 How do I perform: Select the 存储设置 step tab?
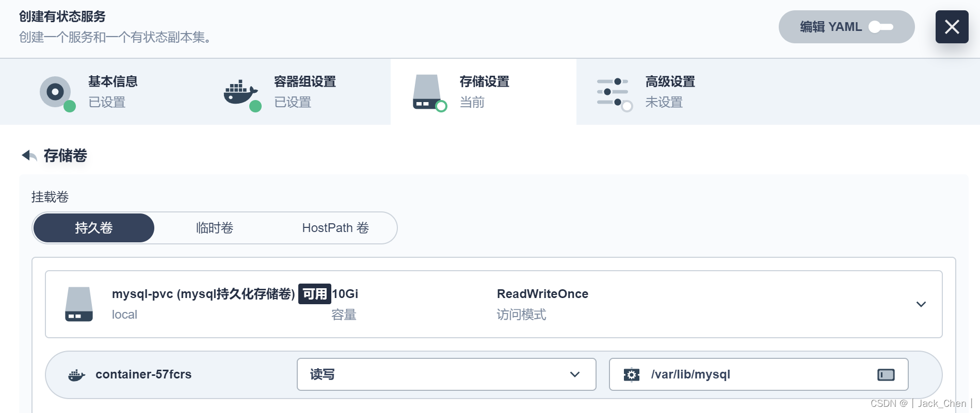[x=484, y=91]
